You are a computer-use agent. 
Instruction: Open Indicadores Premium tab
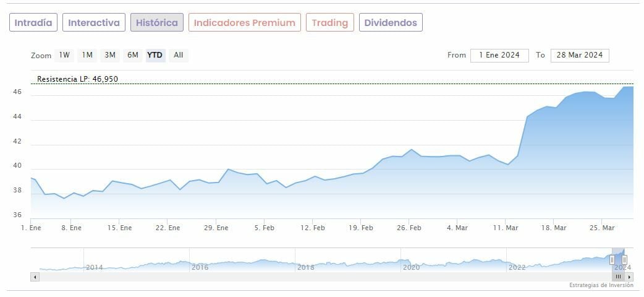(x=244, y=23)
